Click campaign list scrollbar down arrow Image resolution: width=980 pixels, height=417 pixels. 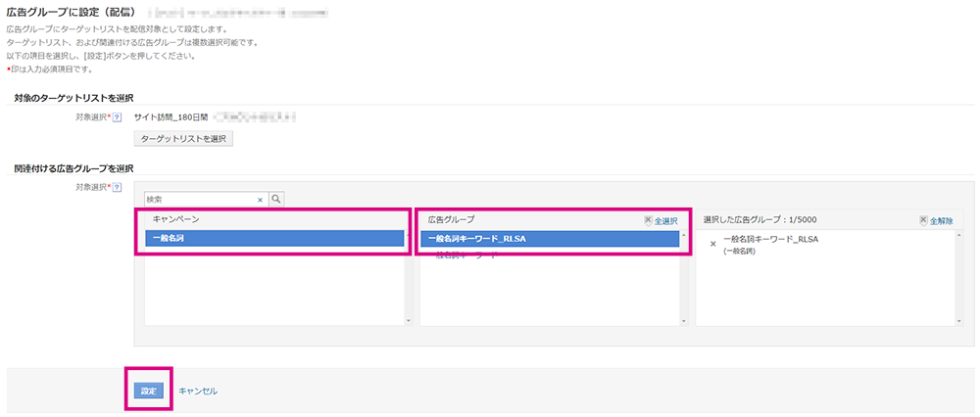[409, 321]
